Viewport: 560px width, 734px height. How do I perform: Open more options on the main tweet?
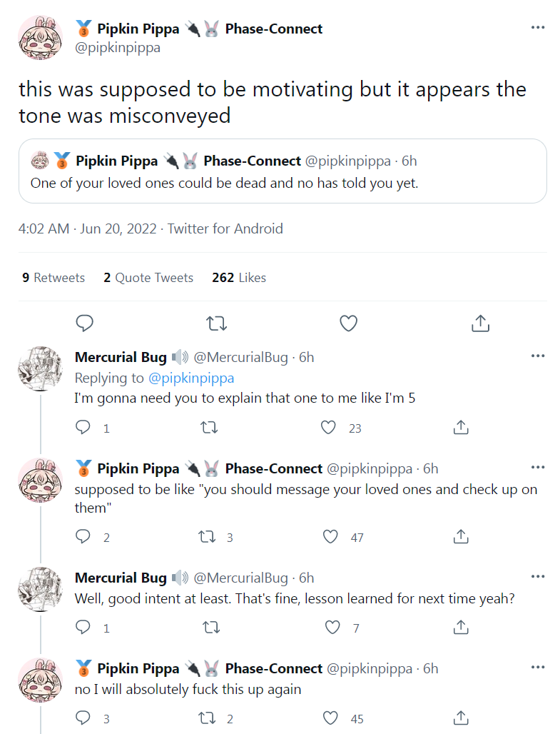point(539,28)
